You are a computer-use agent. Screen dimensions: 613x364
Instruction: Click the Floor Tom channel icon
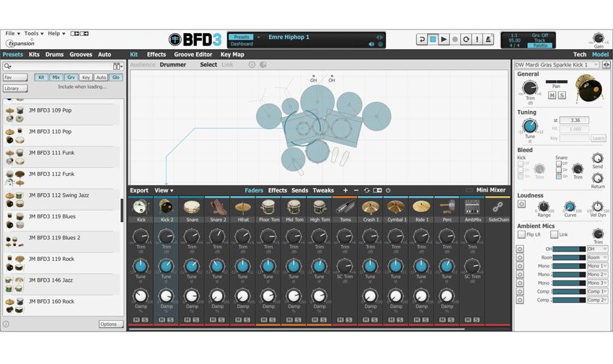268,208
